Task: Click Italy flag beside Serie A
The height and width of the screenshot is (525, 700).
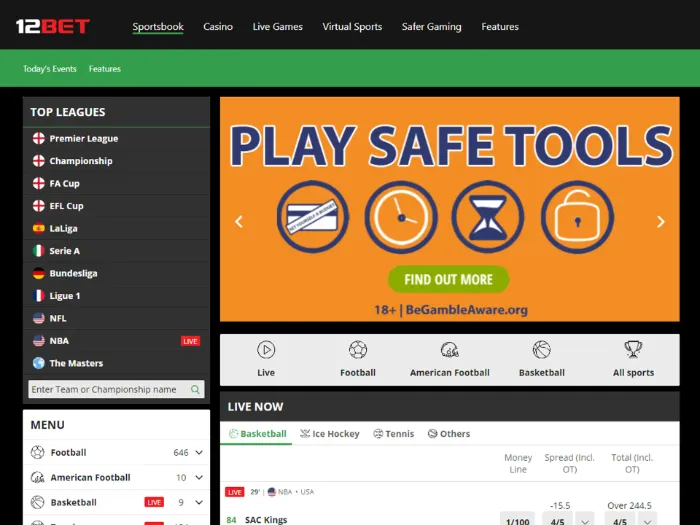Action: pyautogui.click(x=39, y=251)
